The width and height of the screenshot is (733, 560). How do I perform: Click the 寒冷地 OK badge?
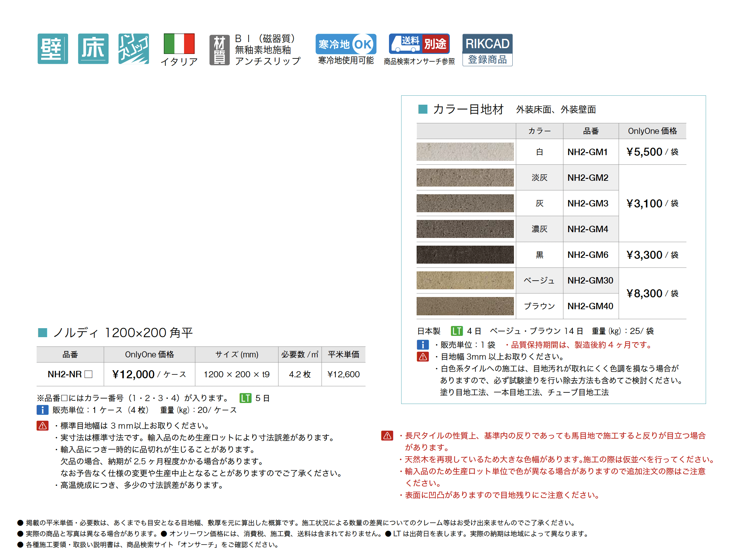tap(346, 44)
